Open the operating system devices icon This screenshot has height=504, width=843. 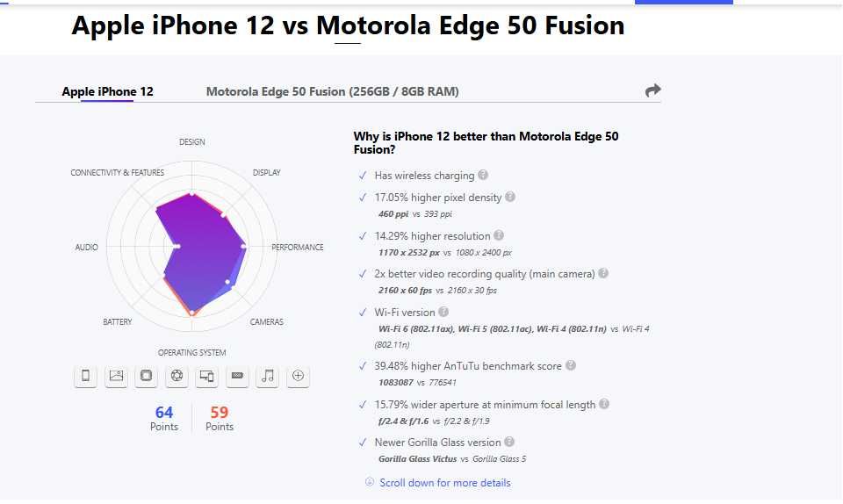click(x=207, y=377)
